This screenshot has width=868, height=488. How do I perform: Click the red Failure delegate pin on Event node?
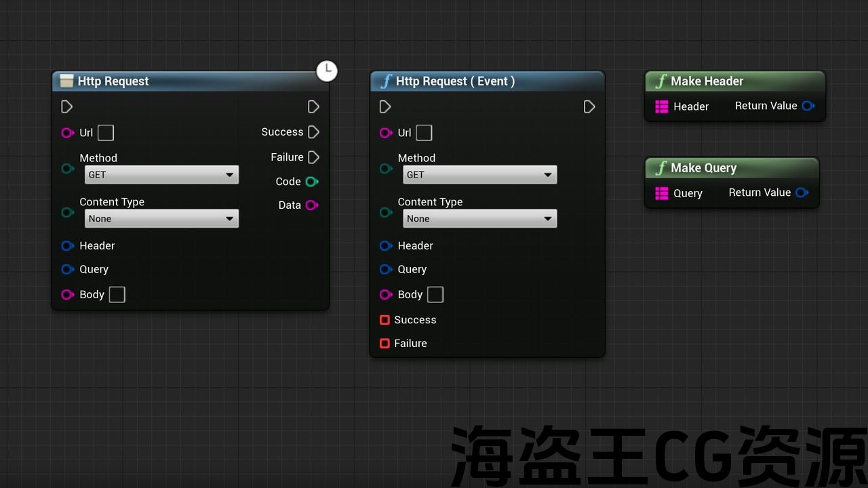pyautogui.click(x=384, y=344)
